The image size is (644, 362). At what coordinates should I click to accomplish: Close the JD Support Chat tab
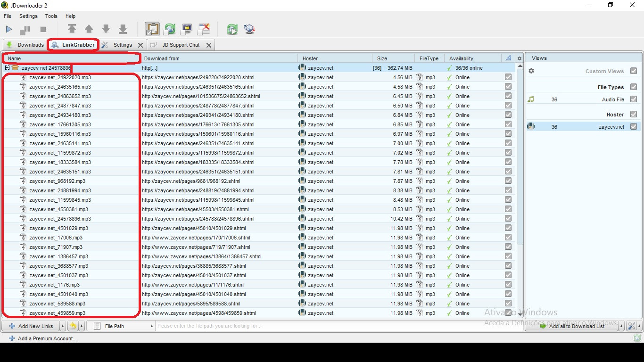click(x=209, y=45)
